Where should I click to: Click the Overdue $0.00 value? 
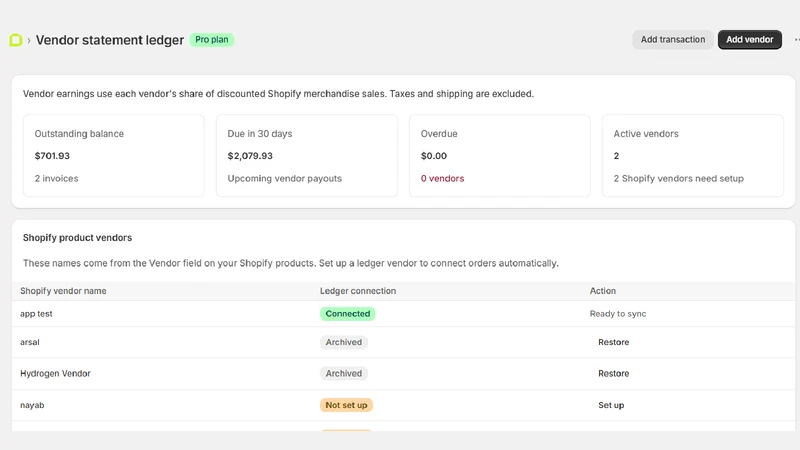pos(434,156)
